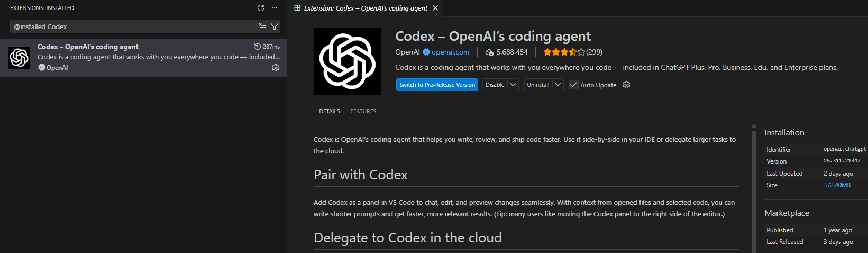868x253 pixels.
Task: Click the openai.chatgpt identifier value
Action: point(845,149)
